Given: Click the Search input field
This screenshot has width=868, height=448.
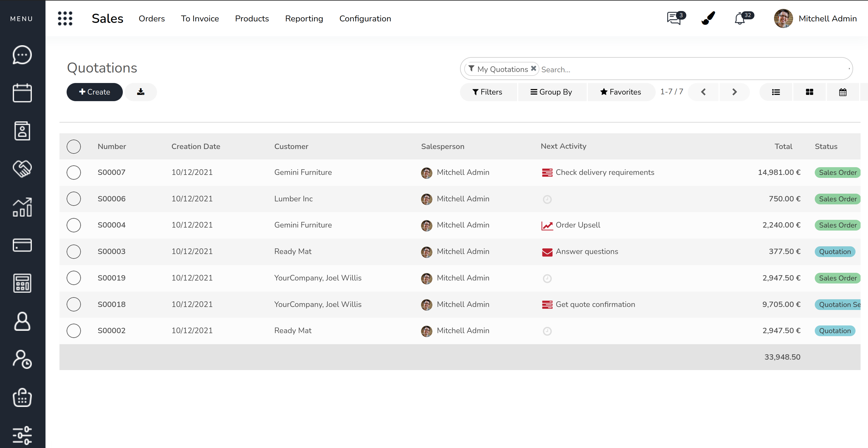Looking at the screenshot, I should coord(691,69).
